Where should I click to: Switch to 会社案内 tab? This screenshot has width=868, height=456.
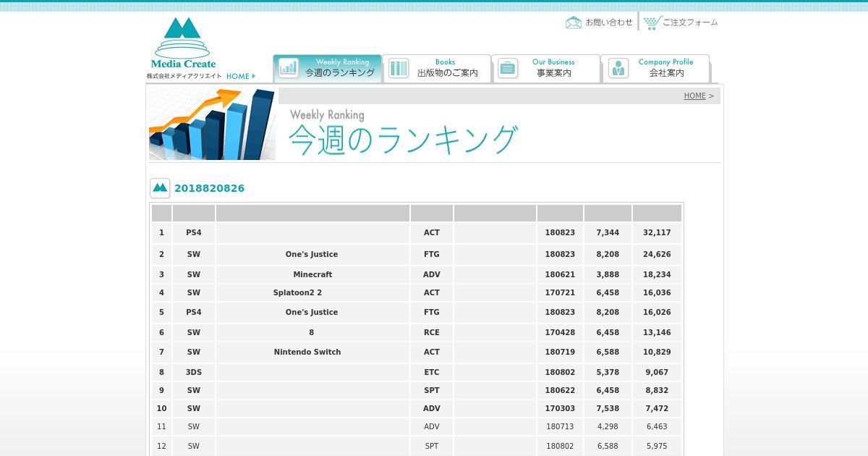[x=655, y=68]
